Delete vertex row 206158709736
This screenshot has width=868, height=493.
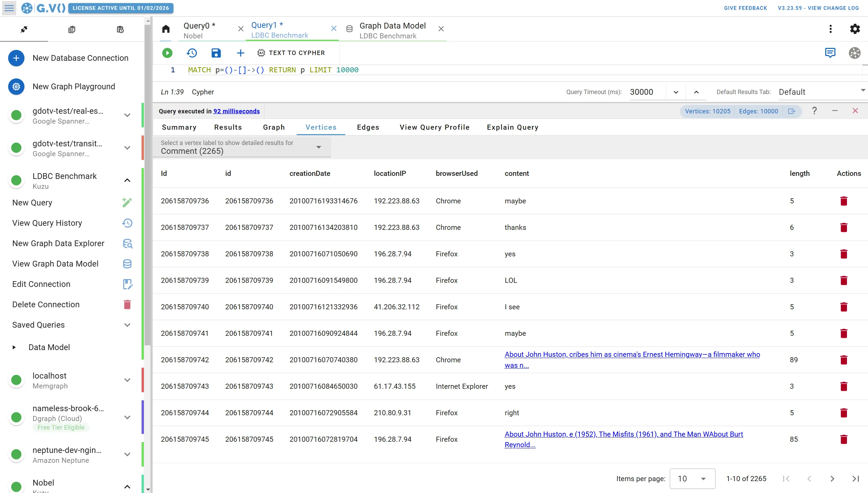click(844, 201)
